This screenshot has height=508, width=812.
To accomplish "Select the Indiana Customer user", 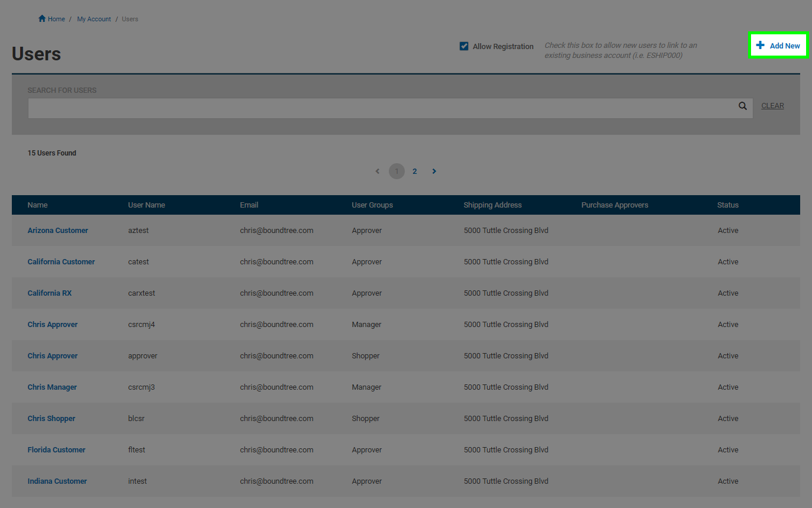I will coord(57,481).
